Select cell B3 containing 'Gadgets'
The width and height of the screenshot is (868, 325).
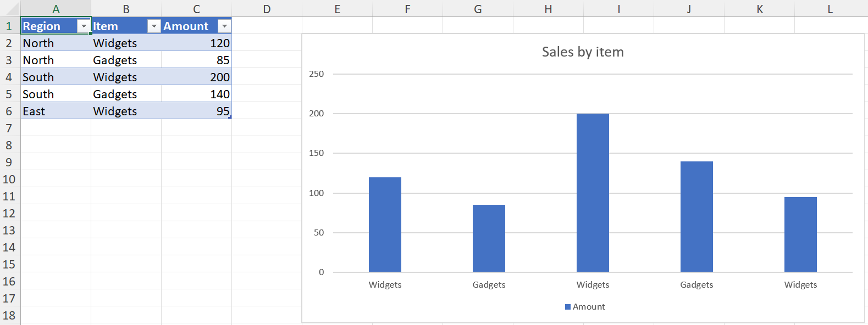(x=126, y=60)
